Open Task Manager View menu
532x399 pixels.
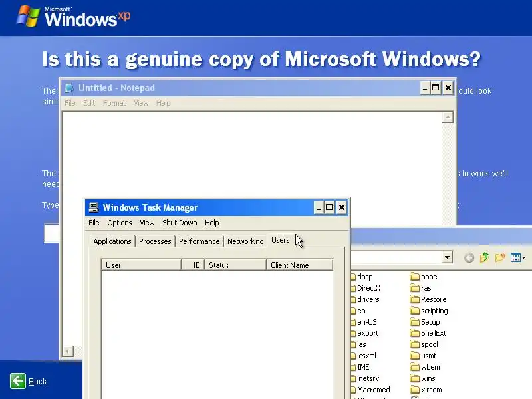pyautogui.click(x=147, y=223)
